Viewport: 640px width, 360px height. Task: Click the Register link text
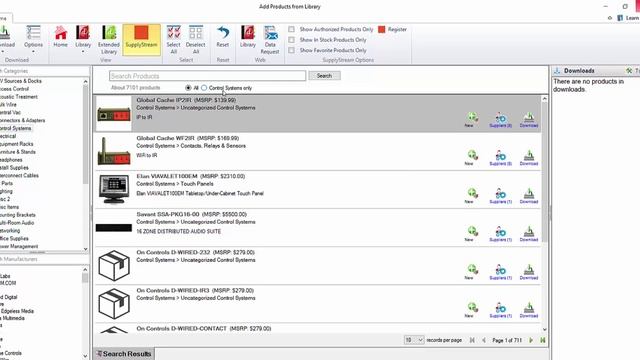pos(397,29)
